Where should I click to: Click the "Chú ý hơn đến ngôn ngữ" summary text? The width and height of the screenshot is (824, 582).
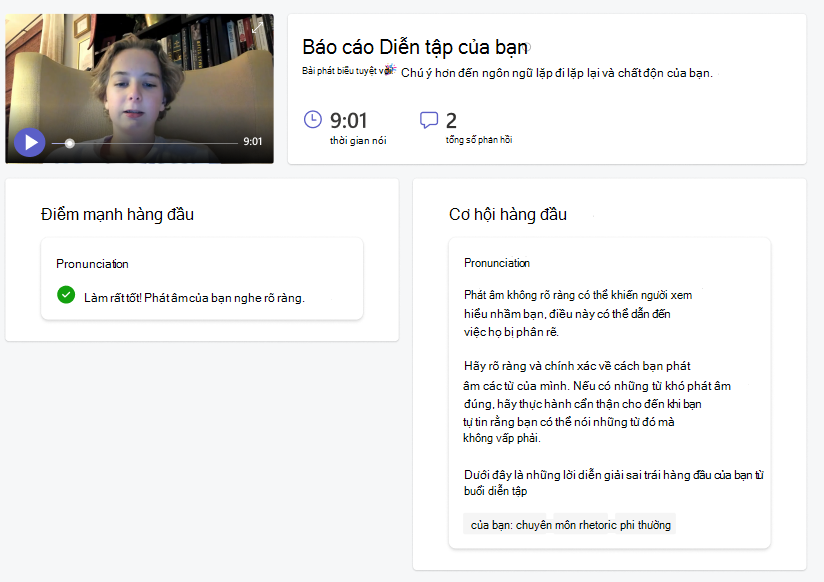[x=557, y=73]
